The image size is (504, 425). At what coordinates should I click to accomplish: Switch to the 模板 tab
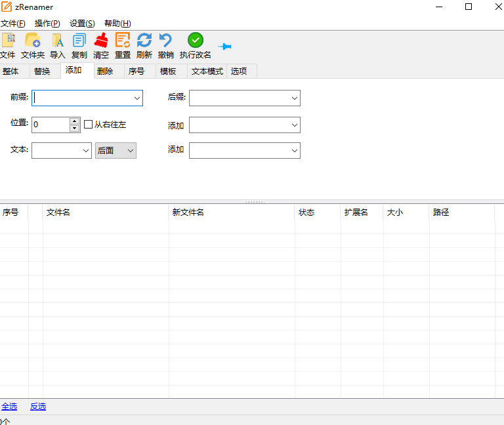click(171, 71)
